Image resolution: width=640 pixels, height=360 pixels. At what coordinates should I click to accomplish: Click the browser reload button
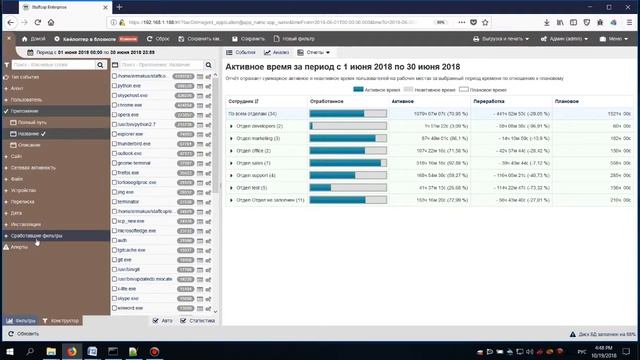pos(38,22)
